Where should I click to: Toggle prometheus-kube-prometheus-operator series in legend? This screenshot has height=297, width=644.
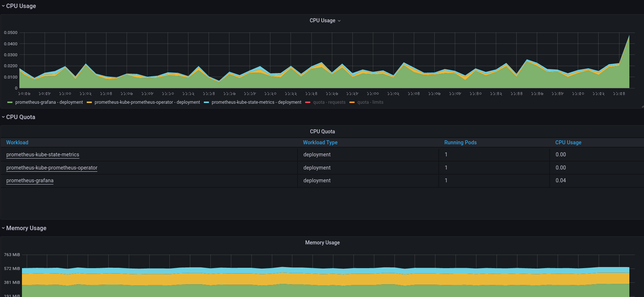pos(147,102)
